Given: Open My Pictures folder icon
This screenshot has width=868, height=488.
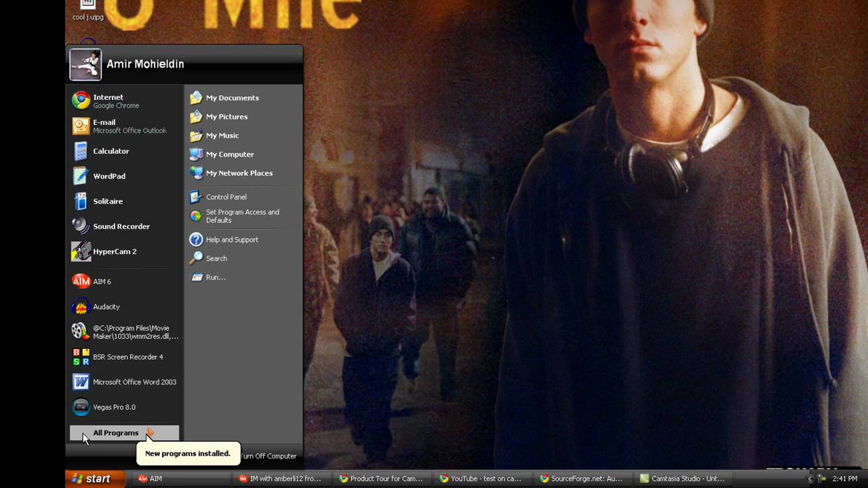Looking at the screenshot, I should point(196,117).
